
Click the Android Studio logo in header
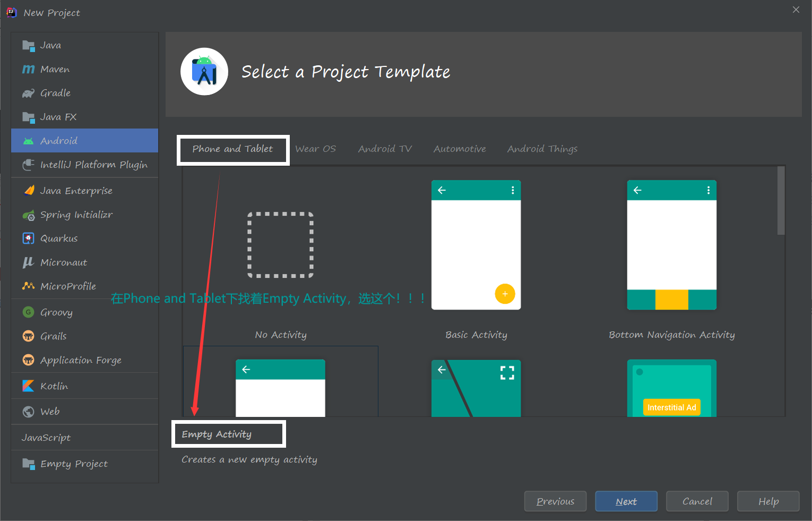[x=204, y=72]
